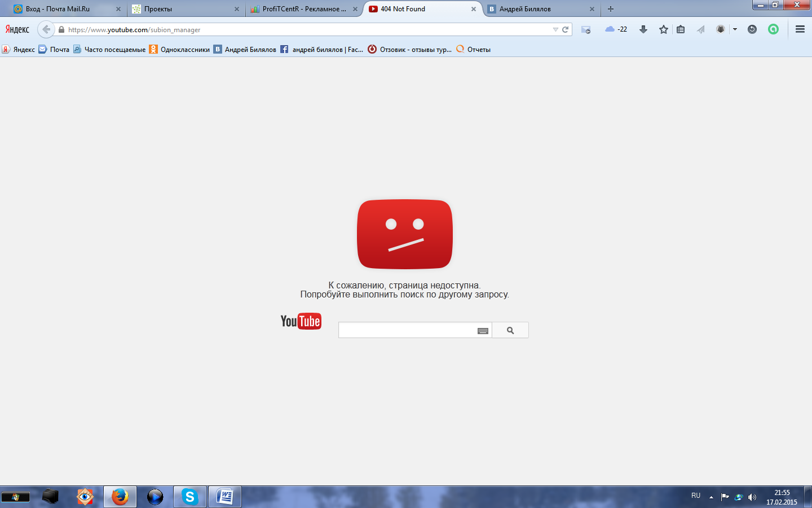Screen dimensions: 812x508
Task: Open the Часто посещаемые bookmark folder
Action: [109, 50]
